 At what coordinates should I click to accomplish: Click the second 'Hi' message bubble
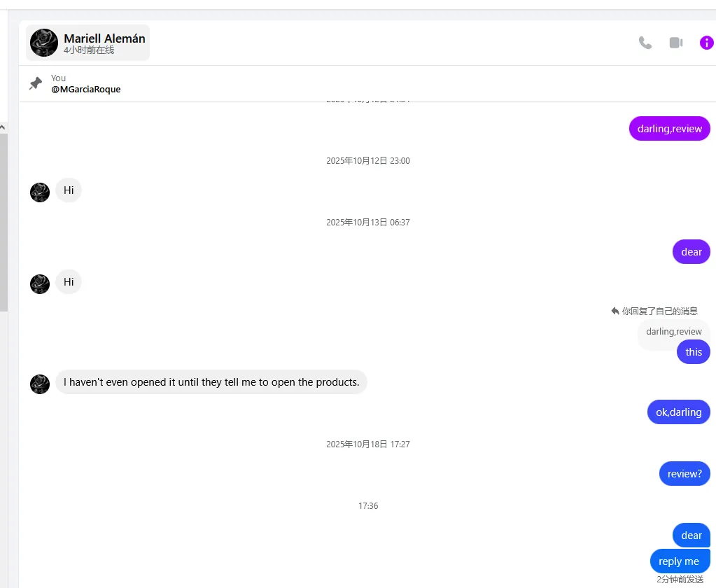pos(69,282)
